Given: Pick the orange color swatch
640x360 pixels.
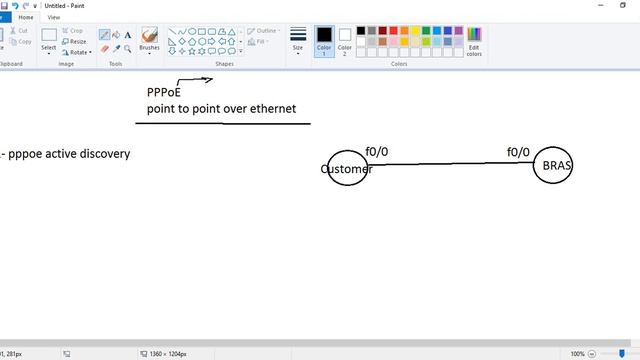Looking at the screenshot, I should click(404, 31).
